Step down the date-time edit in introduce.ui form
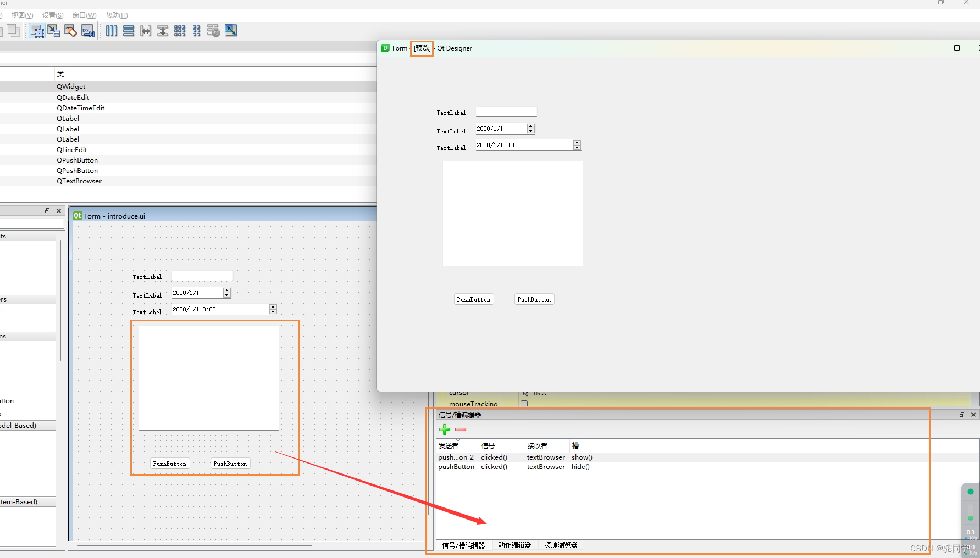 pyautogui.click(x=273, y=312)
